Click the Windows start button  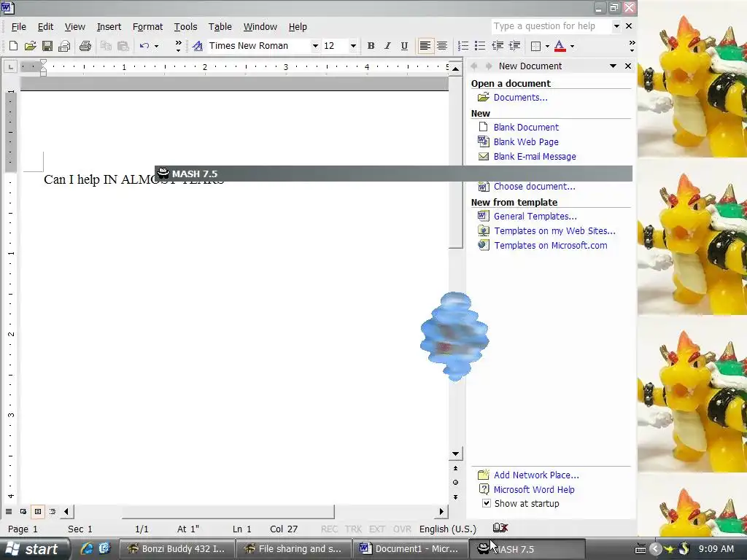pyautogui.click(x=35, y=549)
